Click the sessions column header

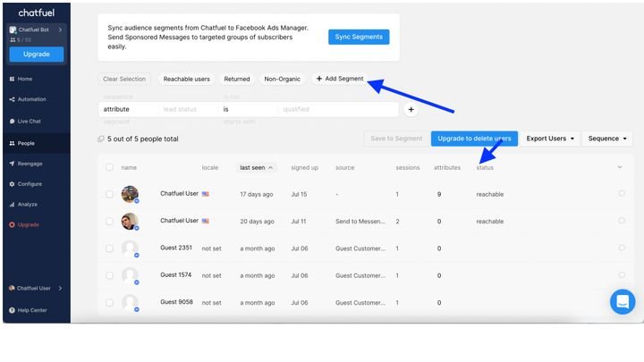408,167
